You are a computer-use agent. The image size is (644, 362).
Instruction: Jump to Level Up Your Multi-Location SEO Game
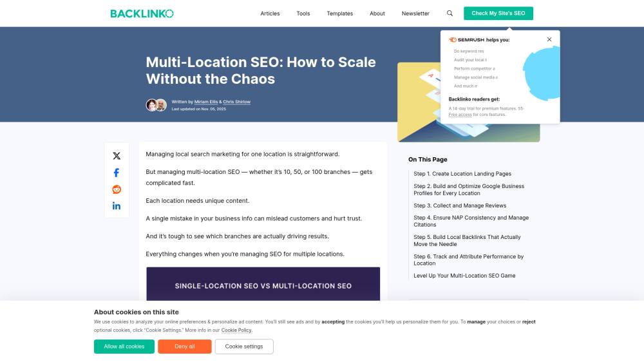[x=464, y=276]
